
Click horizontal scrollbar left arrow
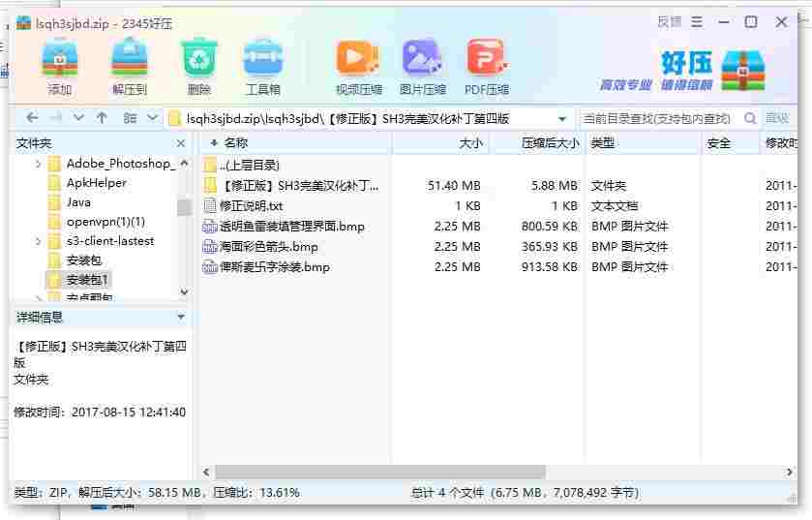point(206,472)
